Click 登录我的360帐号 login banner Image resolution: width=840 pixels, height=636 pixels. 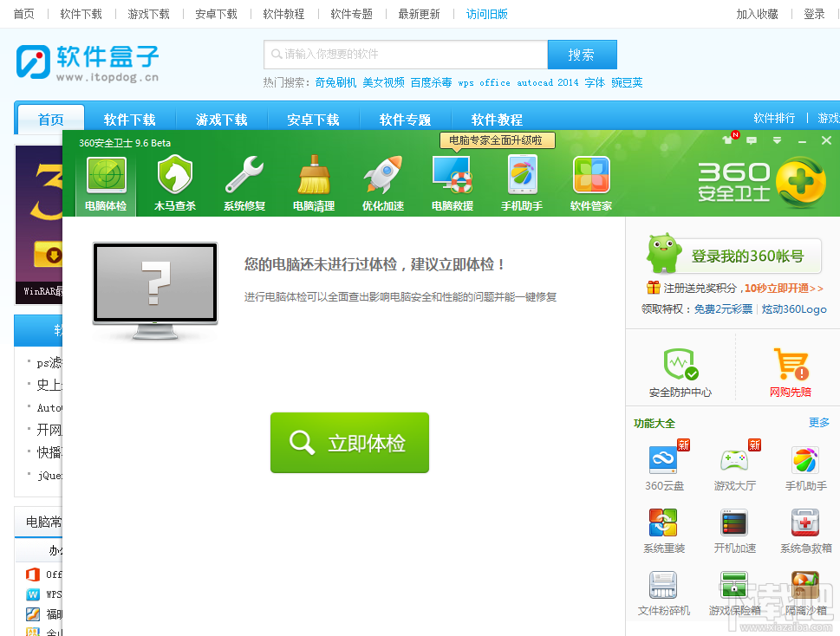pyautogui.click(x=747, y=256)
